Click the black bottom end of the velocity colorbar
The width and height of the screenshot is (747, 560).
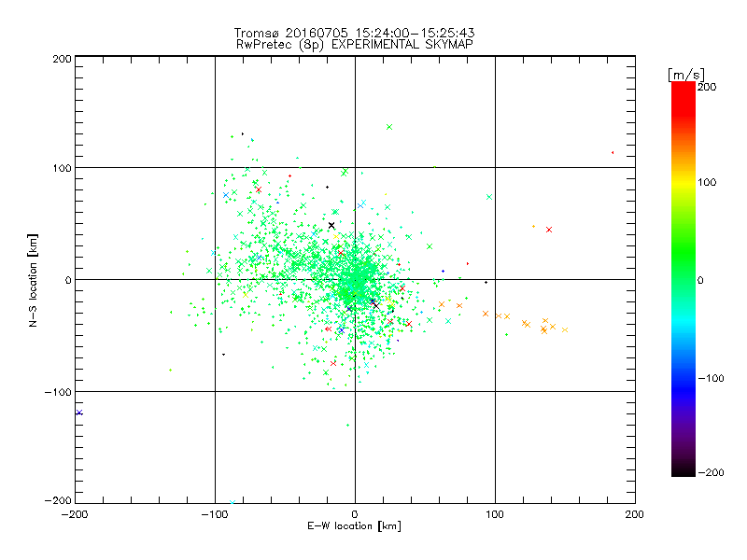[684, 471]
